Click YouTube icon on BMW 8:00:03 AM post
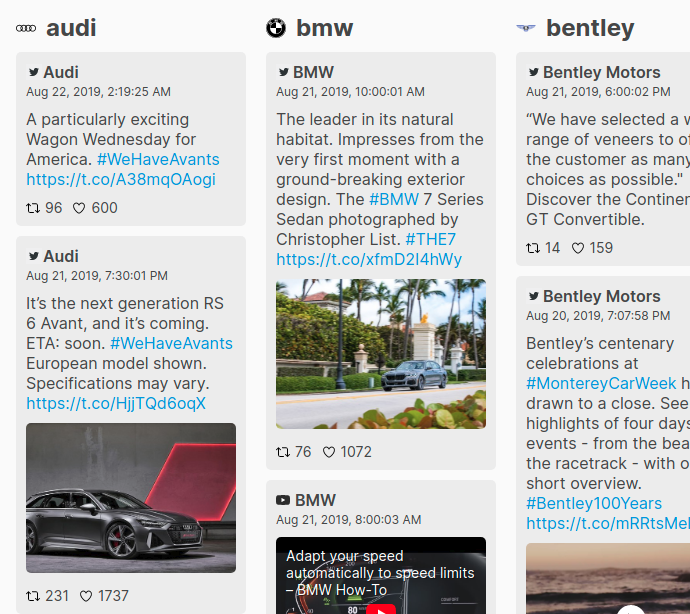This screenshot has height=614, width=690. tap(283, 500)
